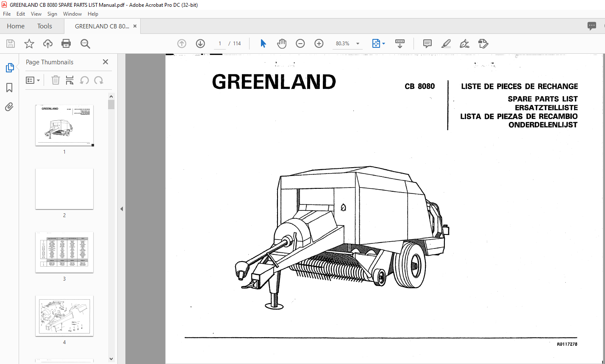Click the Save file icon
This screenshot has width=605, height=364.
(11, 44)
